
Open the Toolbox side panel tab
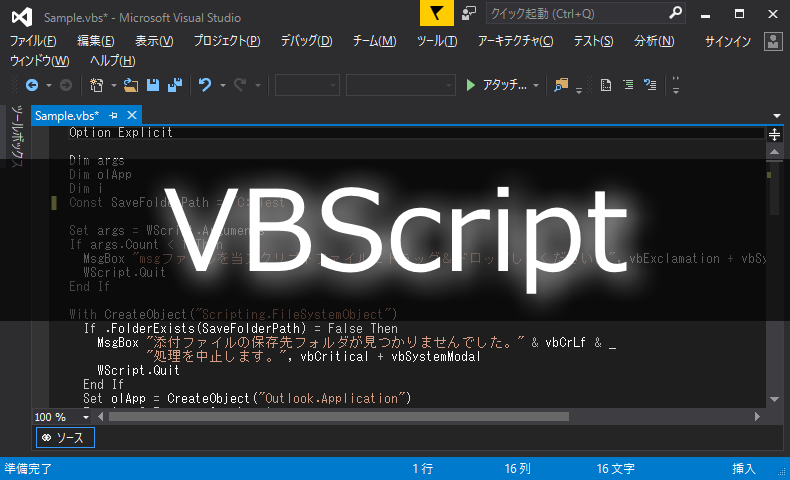pyautogui.click(x=17, y=136)
